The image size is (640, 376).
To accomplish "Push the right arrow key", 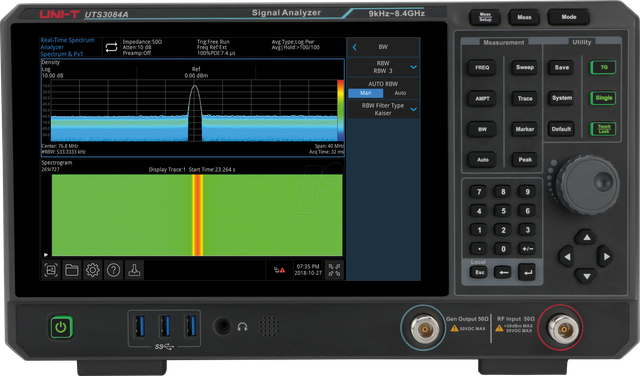I will pyautogui.click(x=606, y=257).
